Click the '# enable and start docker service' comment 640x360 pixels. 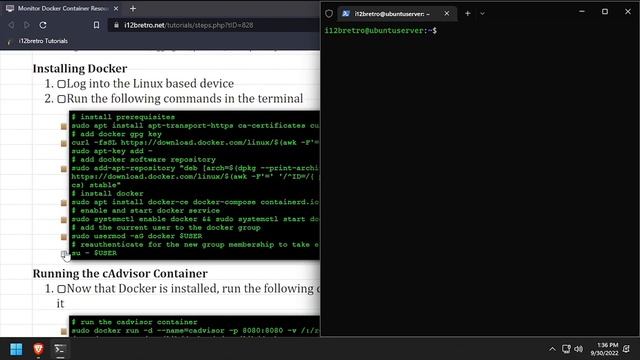146,211
